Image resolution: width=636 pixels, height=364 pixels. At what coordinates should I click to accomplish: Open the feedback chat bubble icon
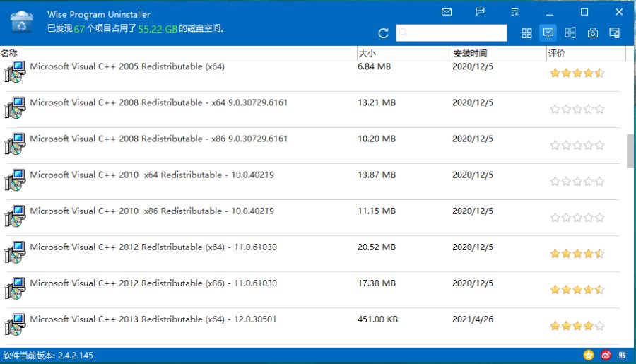[x=481, y=12]
